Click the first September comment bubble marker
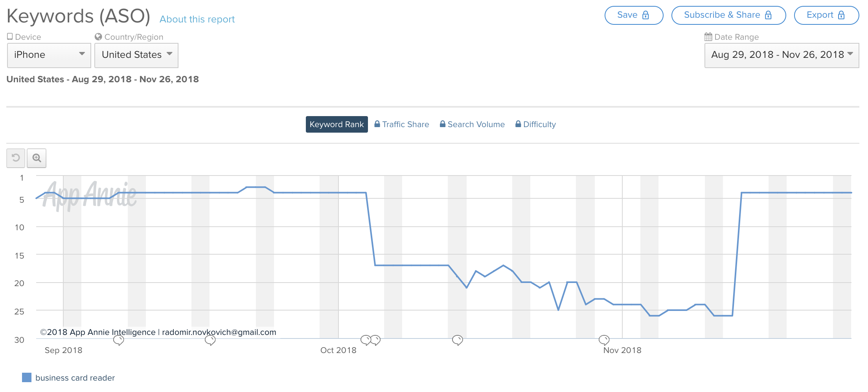This screenshot has width=868, height=392. (x=118, y=340)
